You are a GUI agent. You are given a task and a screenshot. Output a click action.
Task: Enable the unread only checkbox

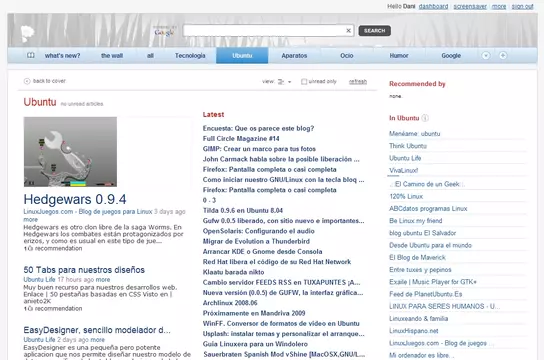click(x=304, y=82)
